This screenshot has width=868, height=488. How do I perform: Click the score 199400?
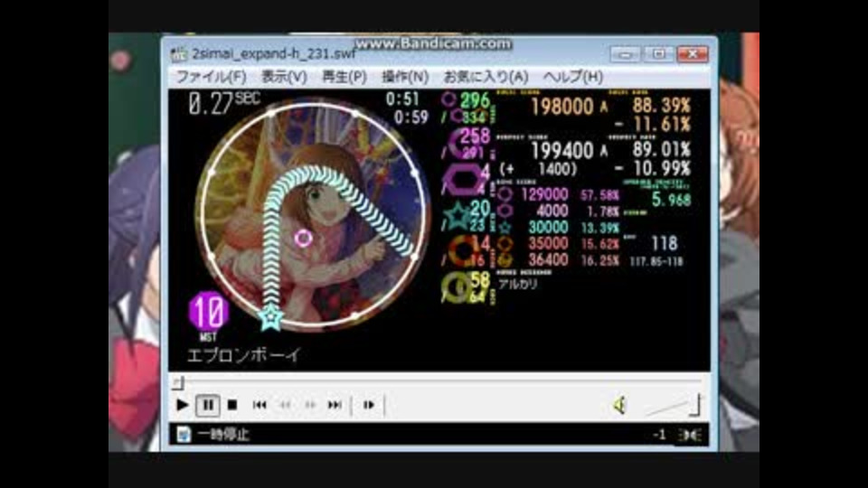(561, 150)
